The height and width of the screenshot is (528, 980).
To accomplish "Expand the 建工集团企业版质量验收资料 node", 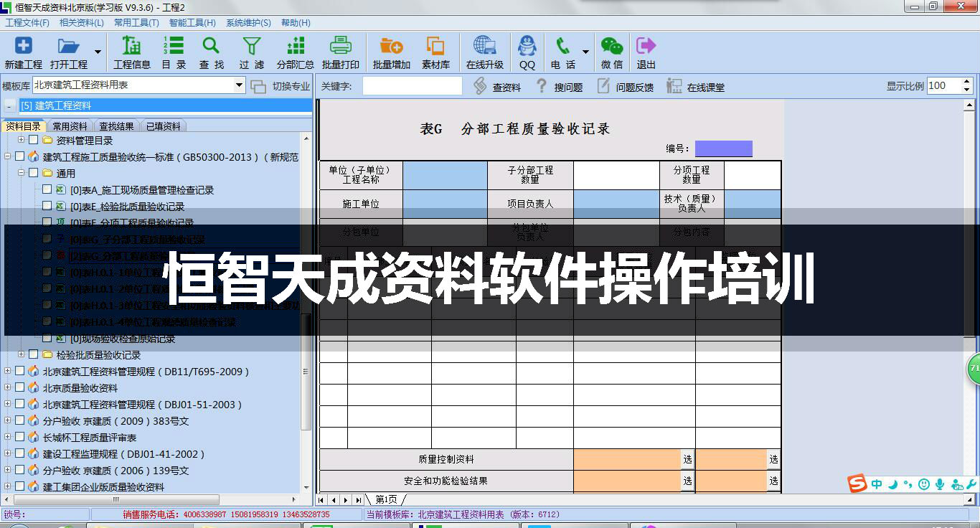I will coord(8,486).
